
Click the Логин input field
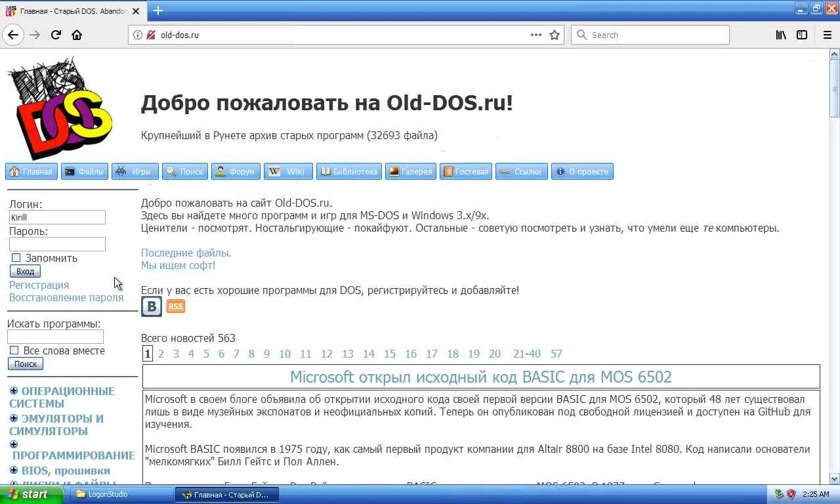coord(57,217)
